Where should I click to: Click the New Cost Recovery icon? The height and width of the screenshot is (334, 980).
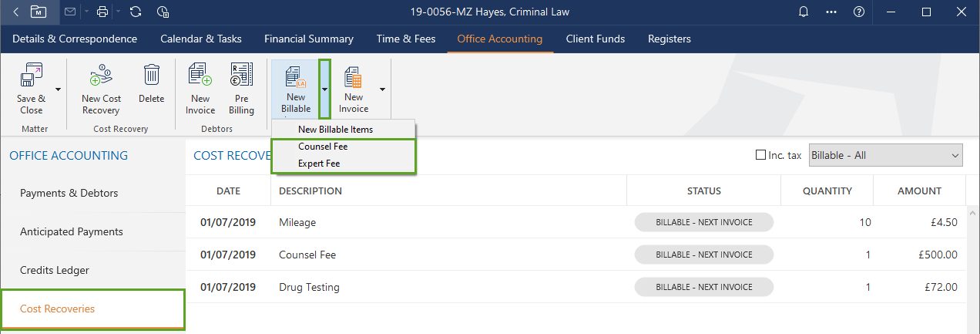[x=101, y=78]
